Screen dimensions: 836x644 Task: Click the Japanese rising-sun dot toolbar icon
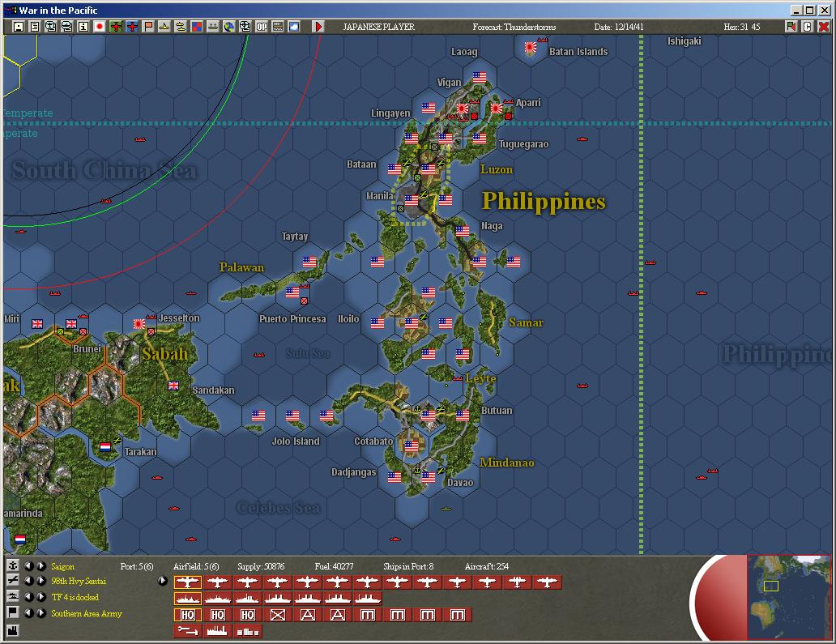click(x=99, y=27)
